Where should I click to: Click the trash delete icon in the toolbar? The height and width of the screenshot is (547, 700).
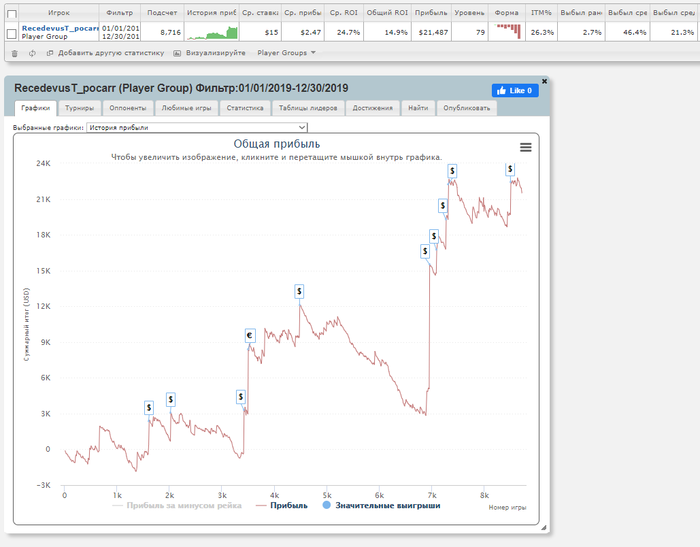pos(14,53)
